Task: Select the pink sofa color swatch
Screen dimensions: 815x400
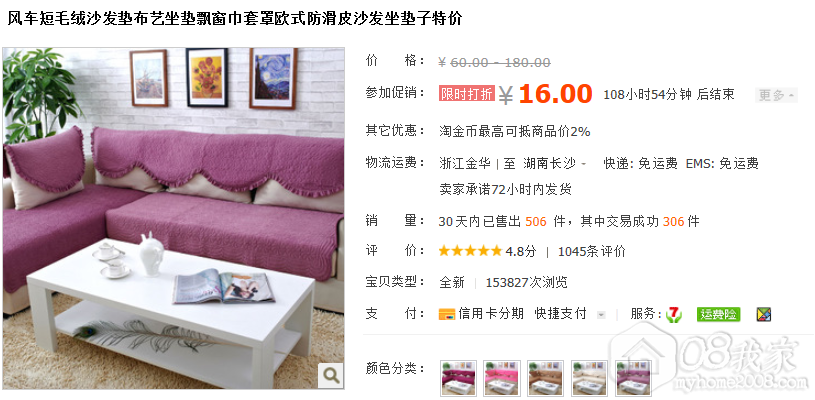Action: [502, 378]
